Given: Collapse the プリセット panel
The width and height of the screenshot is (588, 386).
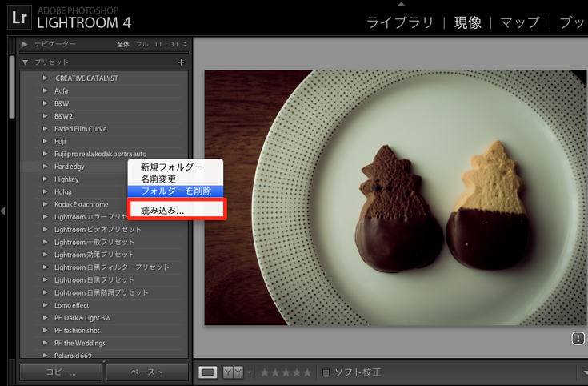Looking at the screenshot, I should tap(25, 62).
